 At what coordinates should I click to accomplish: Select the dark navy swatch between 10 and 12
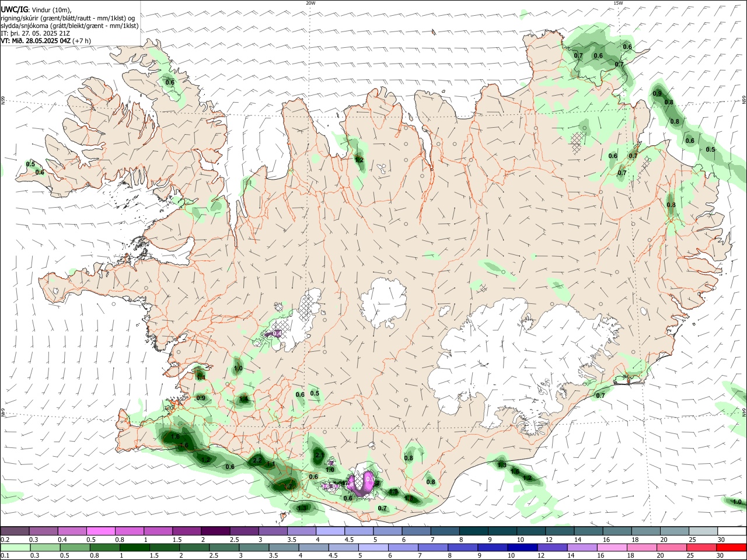pyautogui.click(x=522, y=547)
